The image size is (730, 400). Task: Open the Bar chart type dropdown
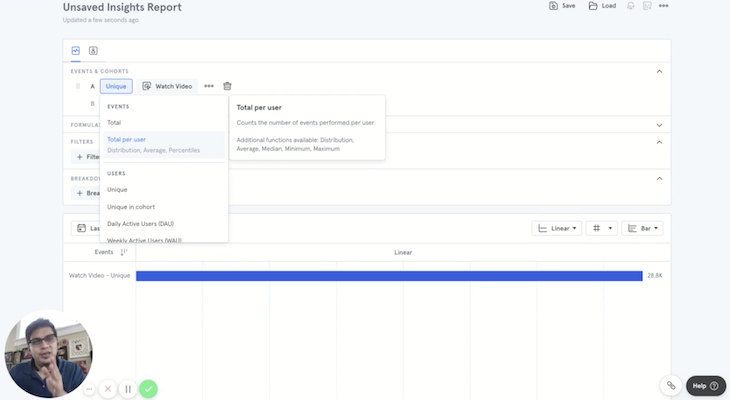642,228
